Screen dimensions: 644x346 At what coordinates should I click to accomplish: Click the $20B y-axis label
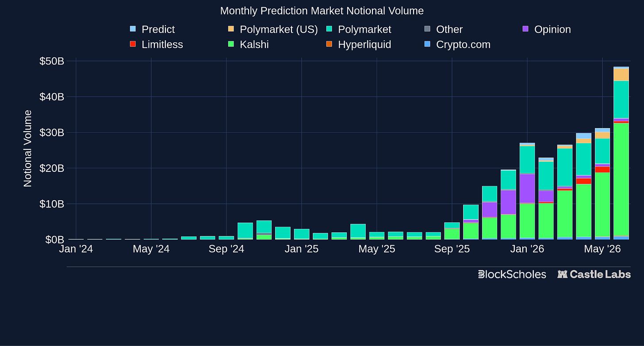tap(52, 168)
